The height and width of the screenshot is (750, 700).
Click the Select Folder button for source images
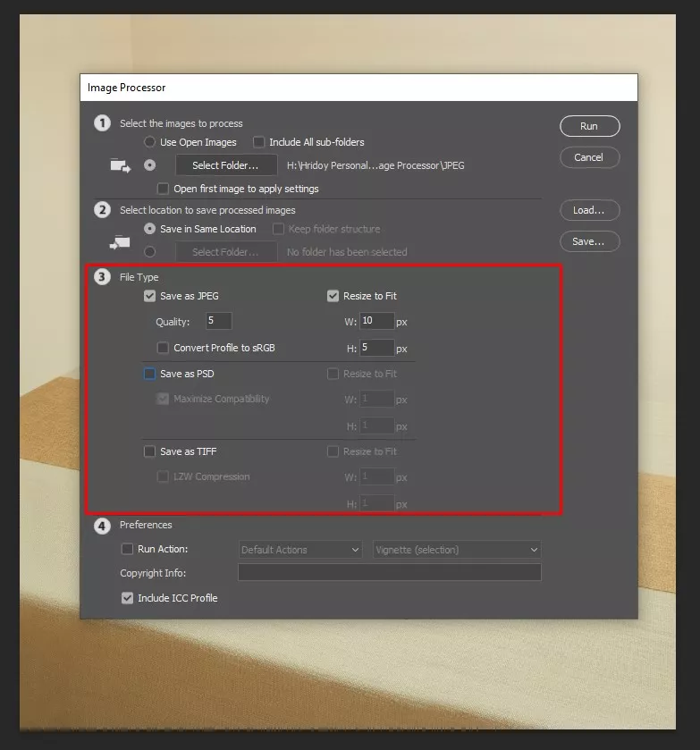225,165
